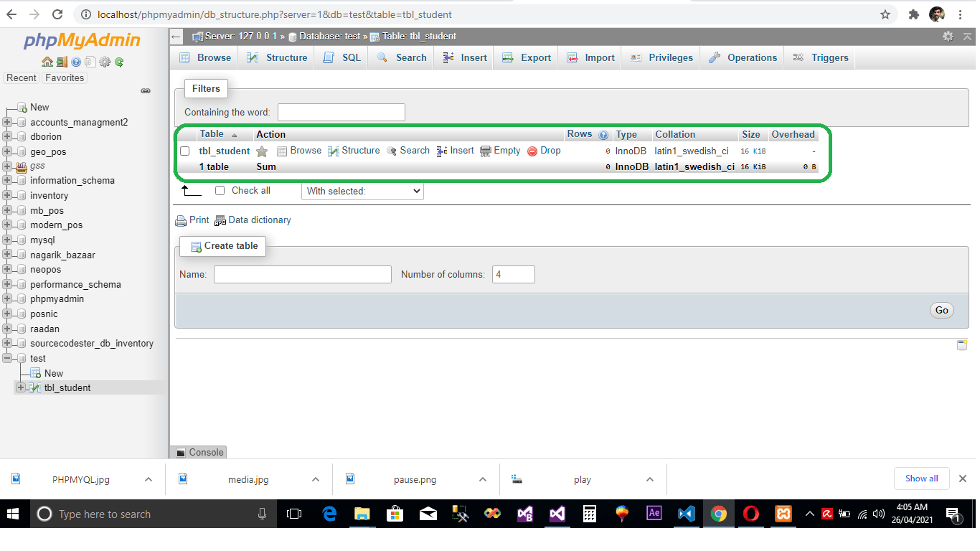Click the Drop action for tbl_student

pyautogui.click(x=549, y=151)
